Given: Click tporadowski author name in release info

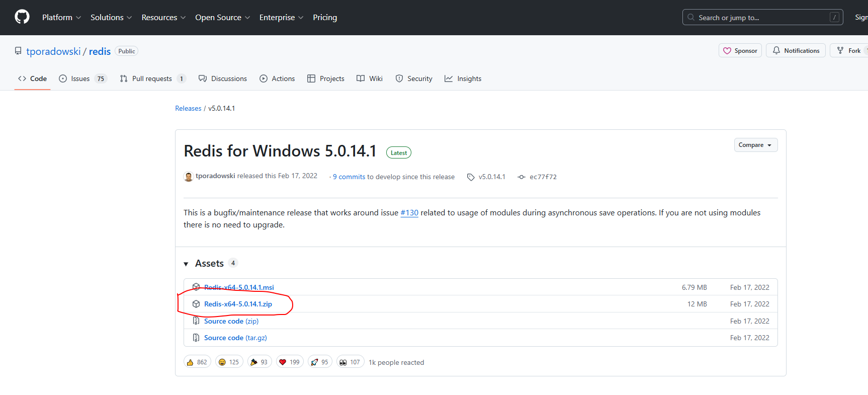Looking at the screenshot, I should 215,176.
